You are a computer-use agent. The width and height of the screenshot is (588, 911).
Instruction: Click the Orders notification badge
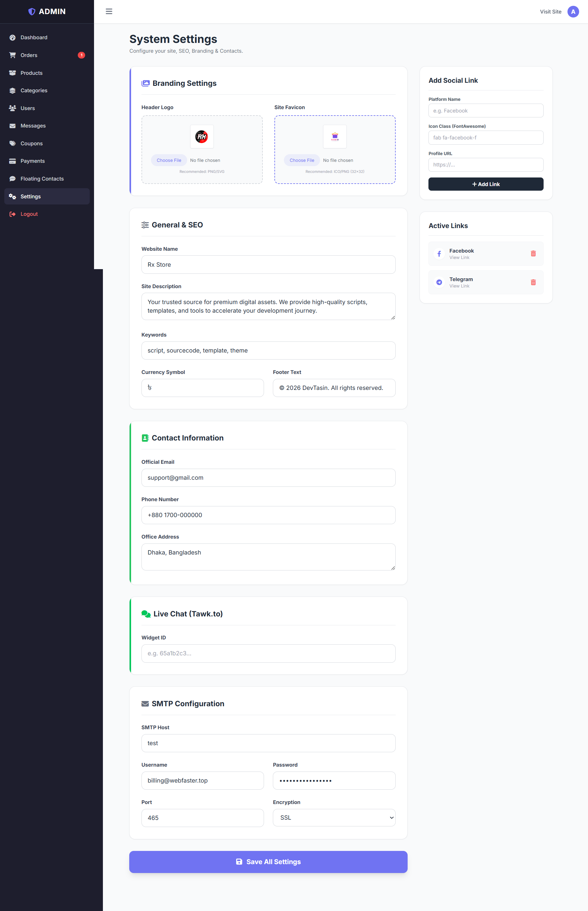(81, 55)
